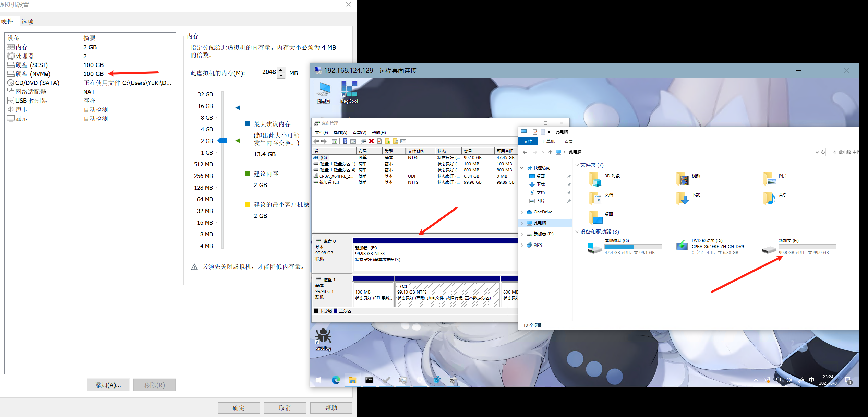Collapse the 快速访问 tree node

(522, 168)
